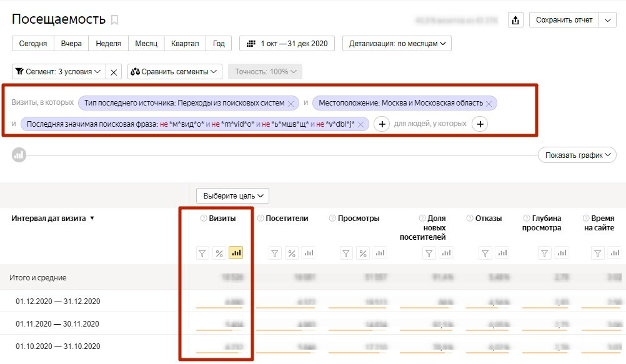This screenshot has width=626, height=364.
Task: Click the round chart handle on timeline
Action: [19, 155]
